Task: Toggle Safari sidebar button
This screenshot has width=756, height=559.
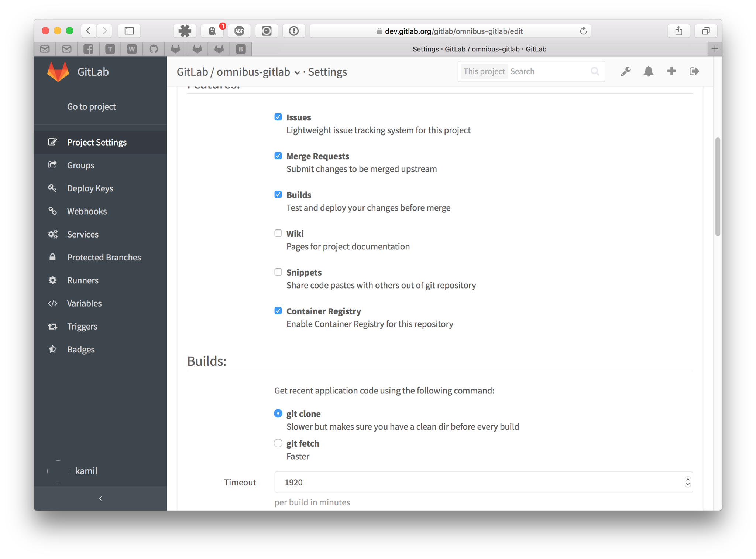Action: tap(129, 31)
